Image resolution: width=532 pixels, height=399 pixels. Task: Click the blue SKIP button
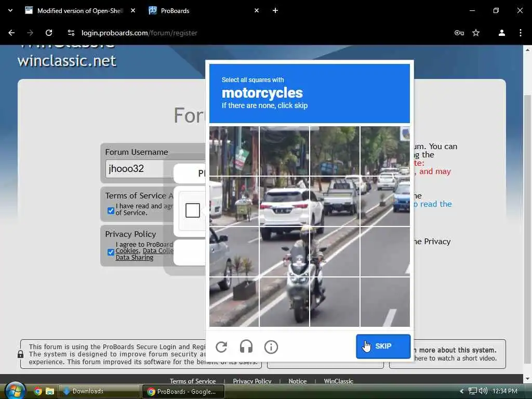pyautogui.click(x=383, y=346)
